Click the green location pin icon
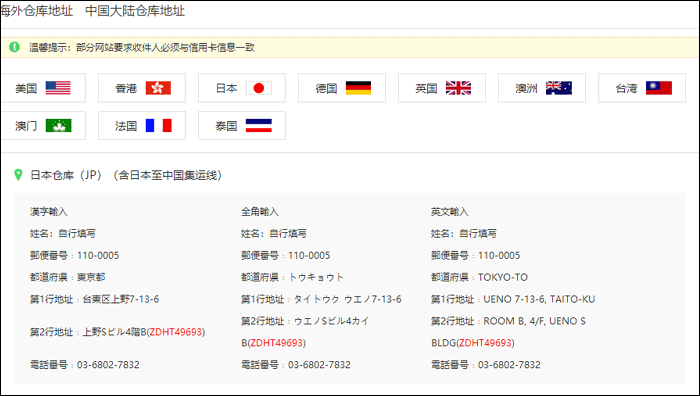Image resolution: width=700 pixels, height=396 pixels. [x=18, y=175]
